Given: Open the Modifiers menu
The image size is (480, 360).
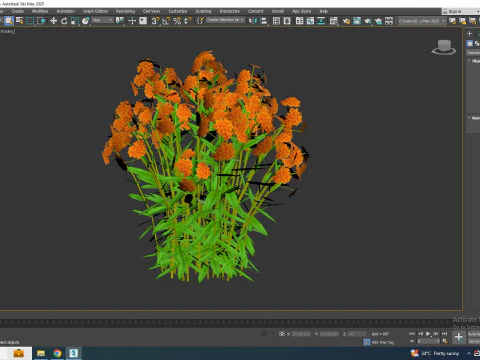Looking at the screenshot, I should [40, 11].
